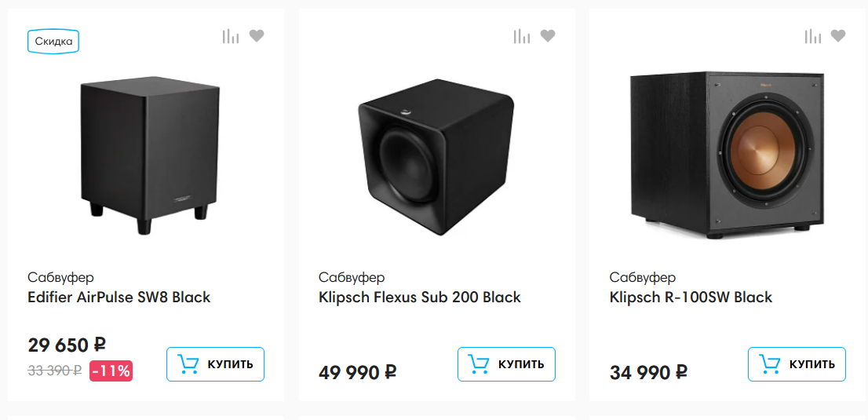The height and width of the screenshot is (420, 868).
Task: Click the 34 990 ₽ price
Action: click(x=648, y=372)
